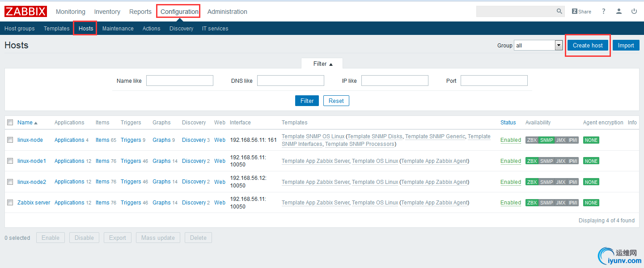Focus the Port filter field
The width and height of the screenshot is (644, 268).
pos(494,81)
